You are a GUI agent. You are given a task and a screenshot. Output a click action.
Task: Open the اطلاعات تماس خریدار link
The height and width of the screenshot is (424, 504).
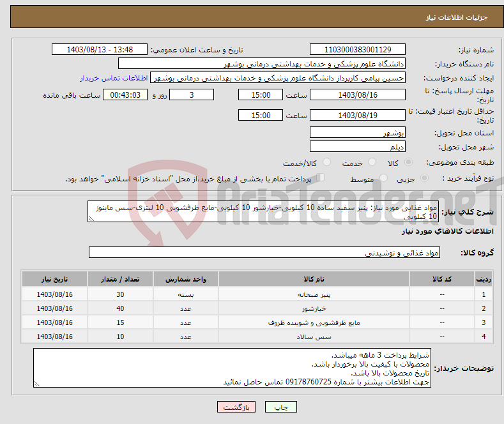[x=114, y=78]
